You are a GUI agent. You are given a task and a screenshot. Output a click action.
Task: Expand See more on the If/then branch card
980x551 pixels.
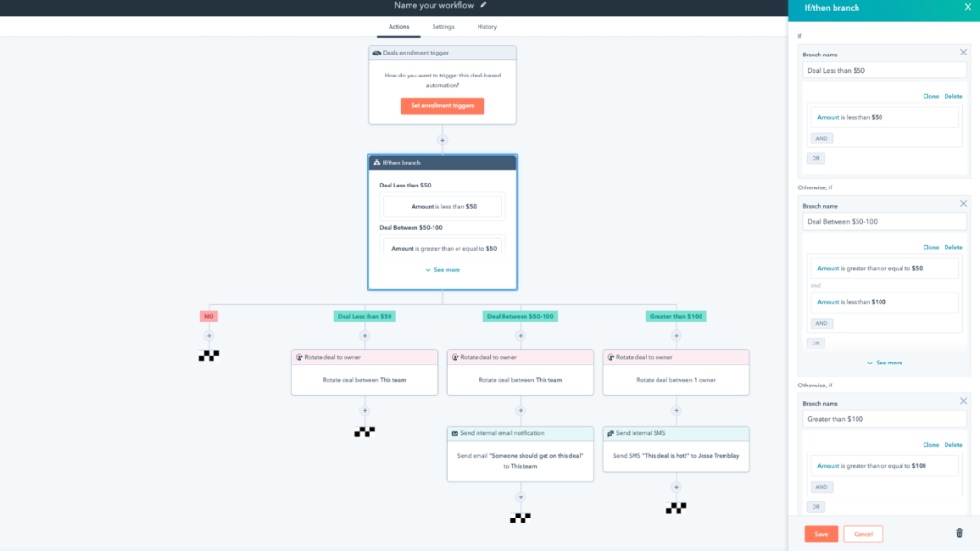(x=442, y=269)
